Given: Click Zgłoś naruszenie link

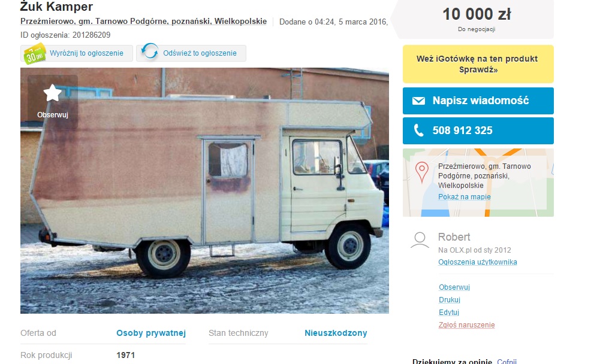Looking at the screenshot, I should point(466,325).
